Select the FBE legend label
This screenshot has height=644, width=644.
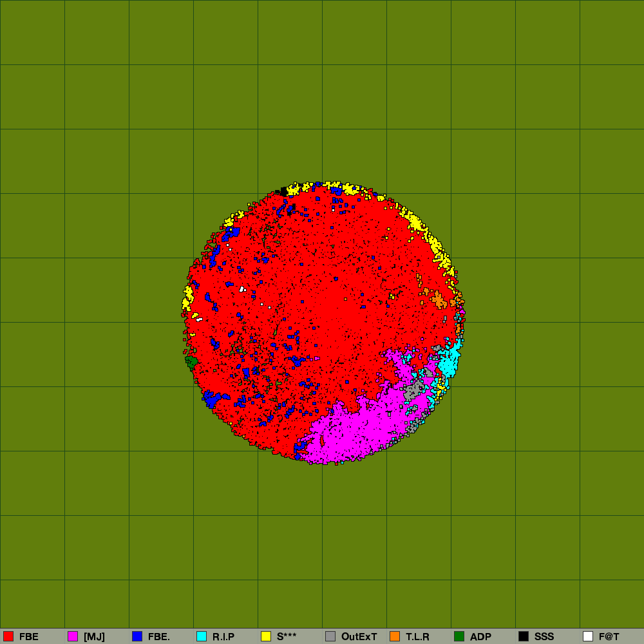[x=29, y=637]
